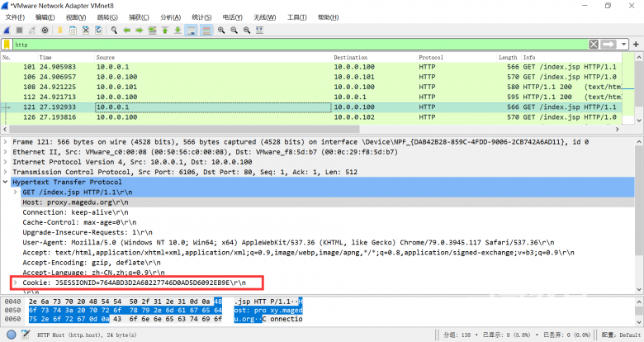Open the display filter bookmark menu
The height and width of the screenshot is (342, 644).
click(7, 45)
